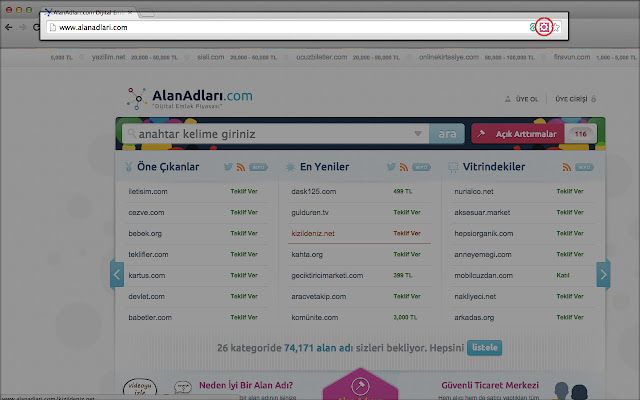Open the nakliyeci.net domain listing
The image size is (640, 400).
click(x=475, y=296)
